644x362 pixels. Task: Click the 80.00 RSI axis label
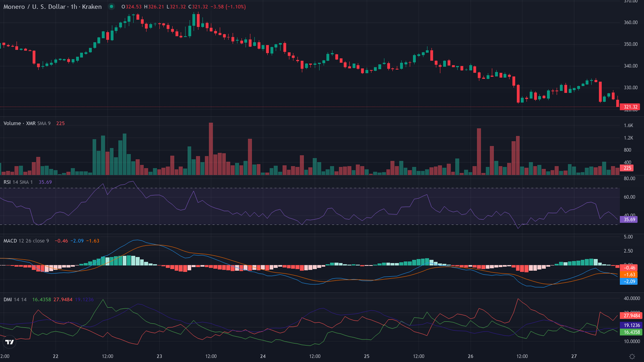[x=629, y=178]
